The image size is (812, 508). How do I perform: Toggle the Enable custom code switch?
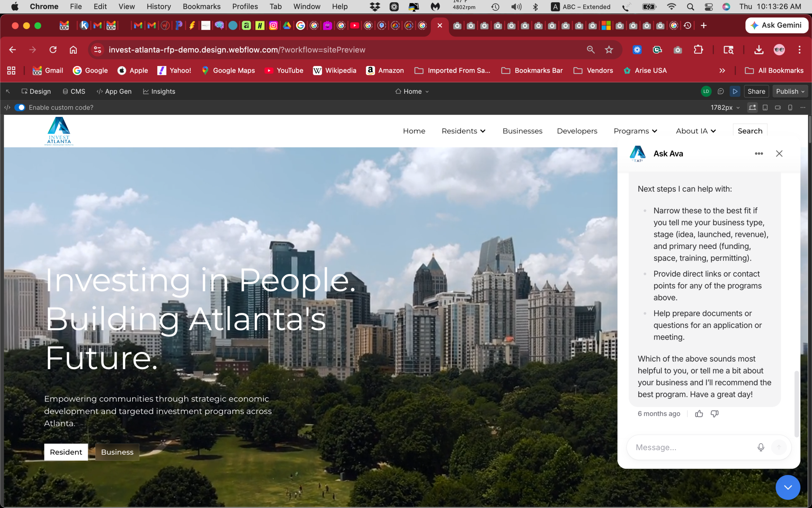(20, 108)
